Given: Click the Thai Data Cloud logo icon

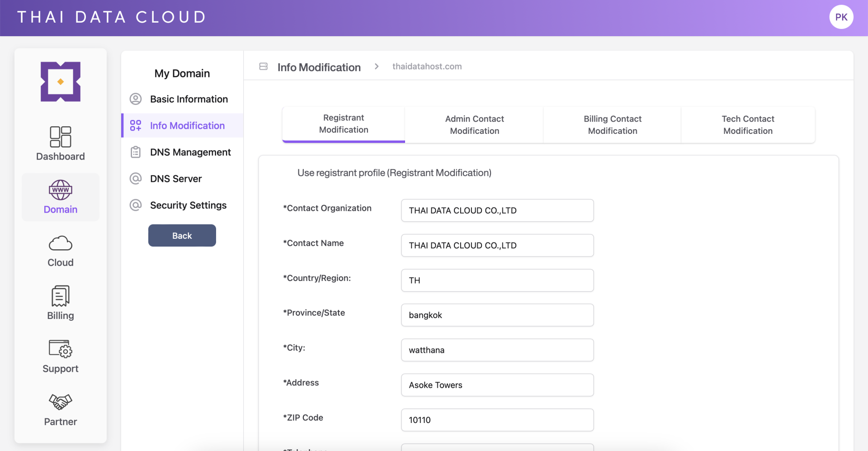Looking at the screenshot, I should coord(60,82).
